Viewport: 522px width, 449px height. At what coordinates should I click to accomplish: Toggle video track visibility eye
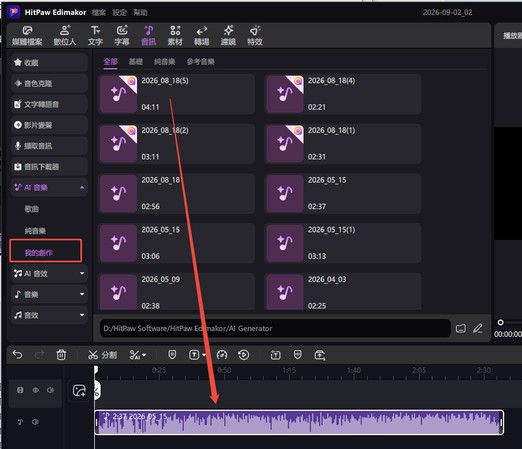click(35, 390)
